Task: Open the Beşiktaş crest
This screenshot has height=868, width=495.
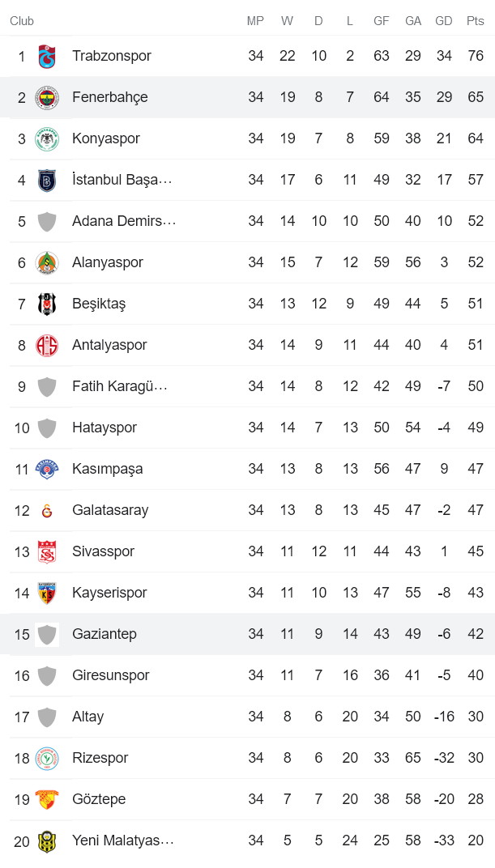Action: point(46,304)
